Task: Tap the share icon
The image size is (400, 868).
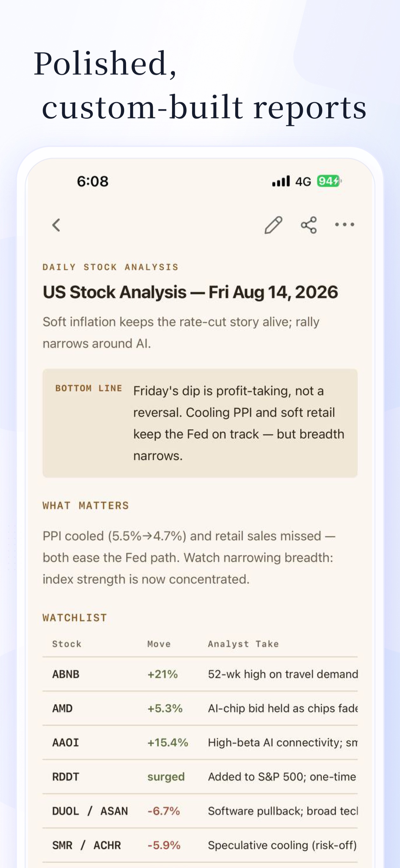Action: [x=309, y=225]
